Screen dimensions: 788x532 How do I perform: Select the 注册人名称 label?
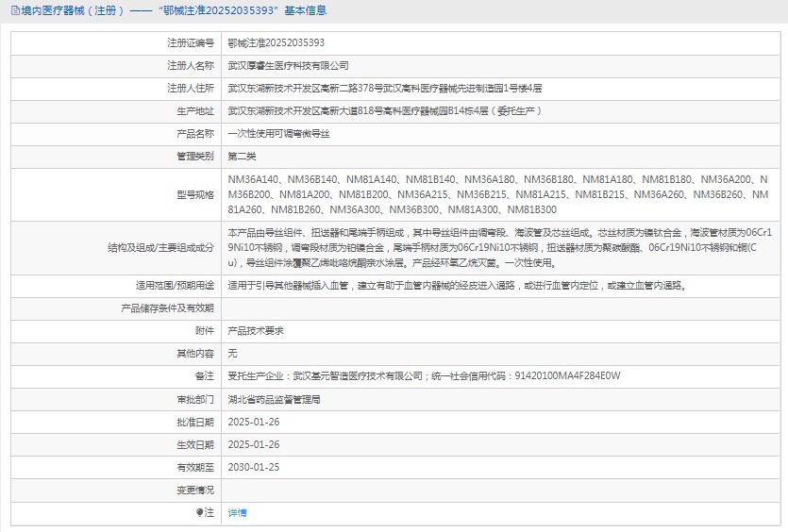(191, 66)
